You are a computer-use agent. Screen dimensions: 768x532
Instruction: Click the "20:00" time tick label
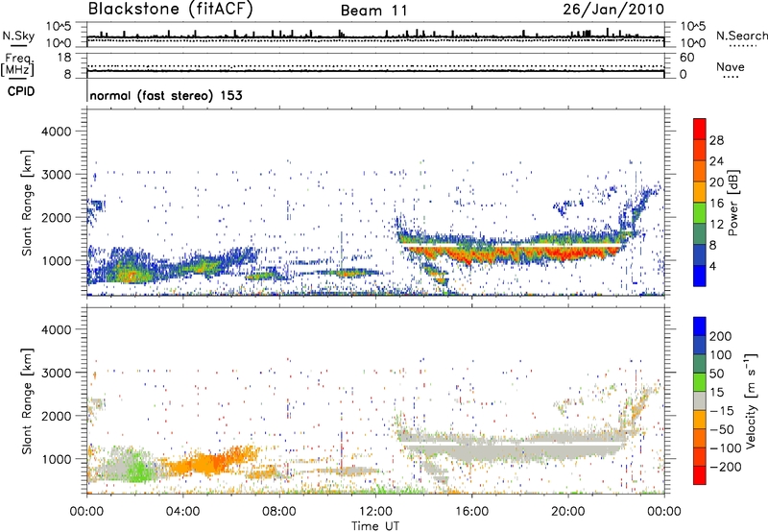[568, 512]
